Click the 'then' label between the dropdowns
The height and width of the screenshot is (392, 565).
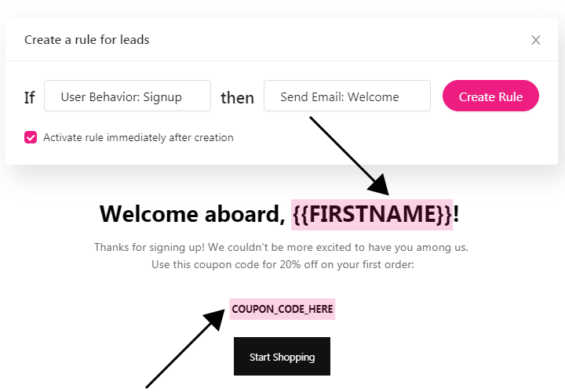(237, 97)
